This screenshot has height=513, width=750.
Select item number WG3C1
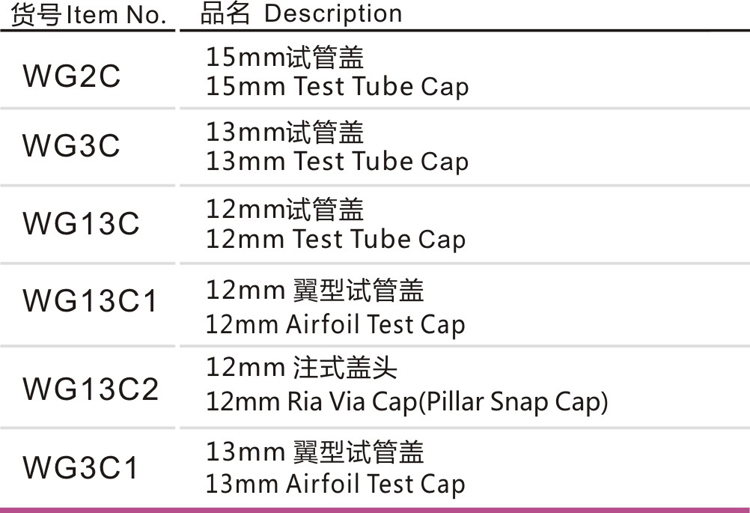[81, 467]
